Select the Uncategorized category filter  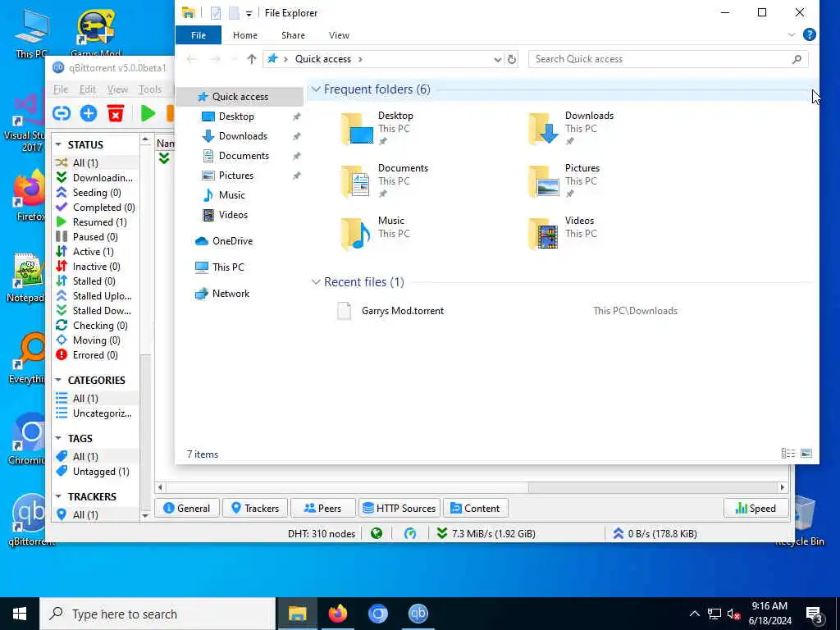tap(94, 413)
